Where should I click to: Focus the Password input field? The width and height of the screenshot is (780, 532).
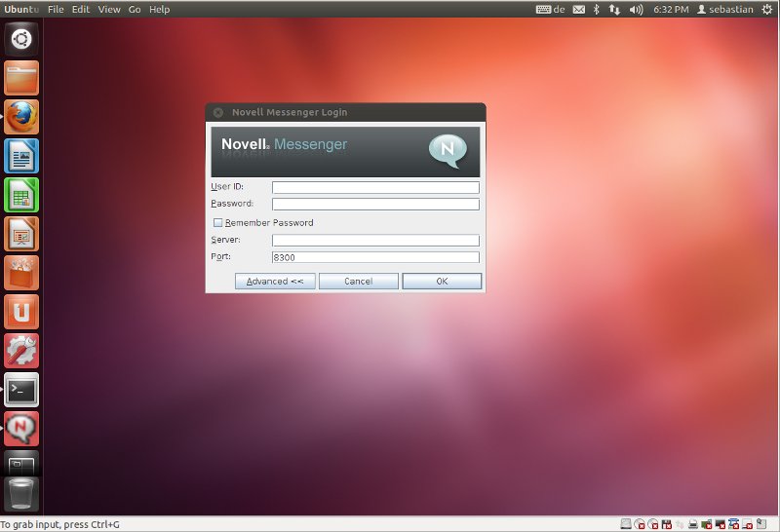(375, 205)
